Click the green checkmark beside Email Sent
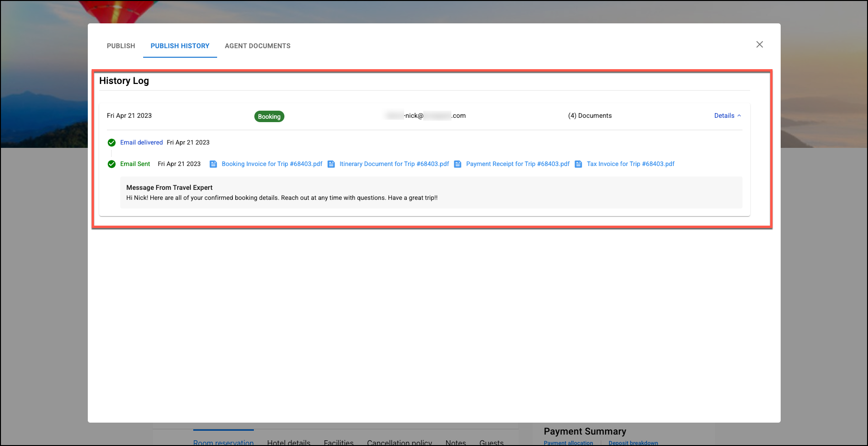Viewport: 868px width, 446px height. tap(112, 164)
